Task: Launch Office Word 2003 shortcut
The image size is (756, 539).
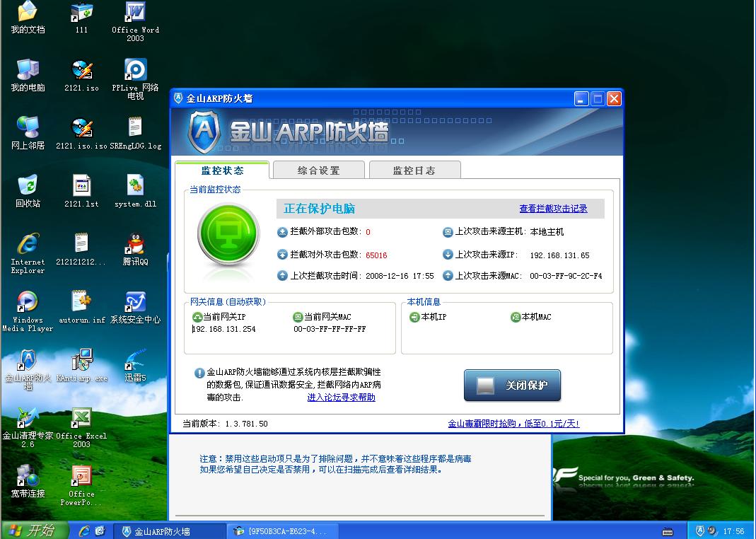Action: (x=136, y=21)
